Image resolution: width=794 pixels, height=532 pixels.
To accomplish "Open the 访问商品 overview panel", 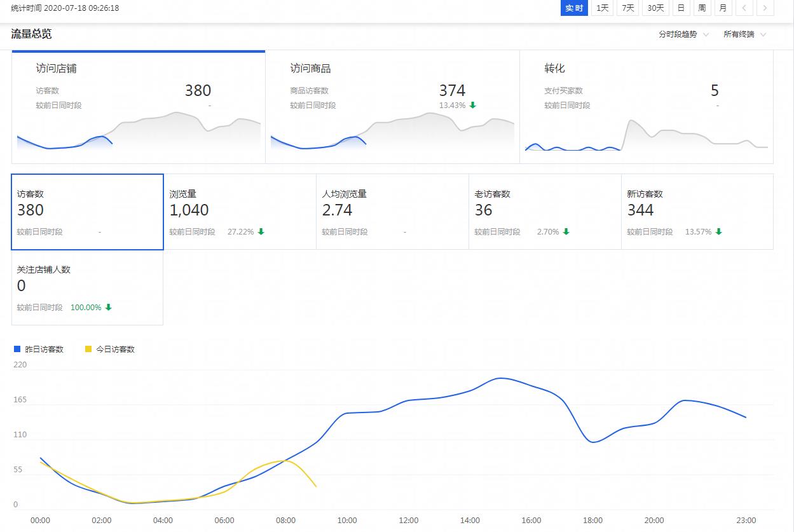I will click(x=392, y=107).
